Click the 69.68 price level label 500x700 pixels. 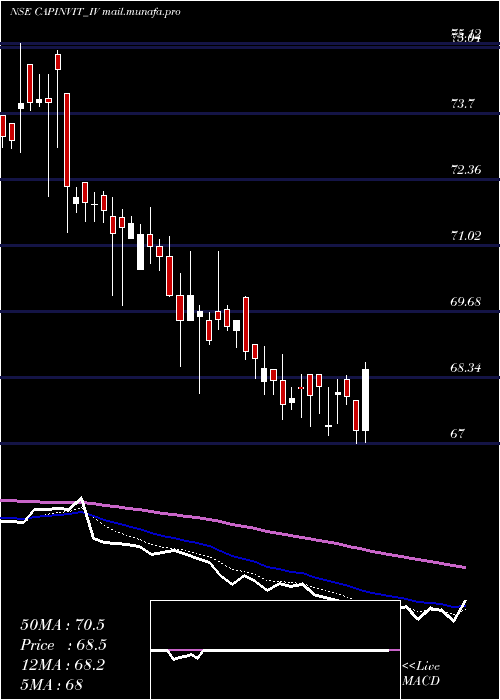(x=466, y=302)
